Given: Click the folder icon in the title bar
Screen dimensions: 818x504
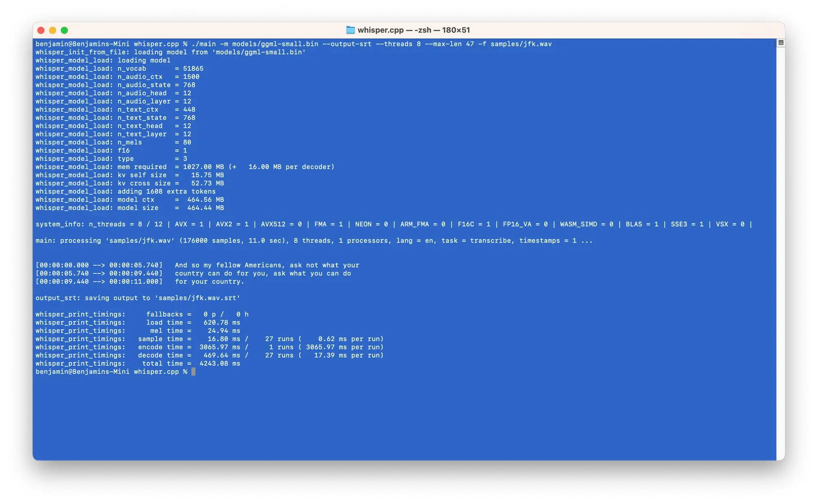Looking at the screenshot, I should click(x=351, y=30).
